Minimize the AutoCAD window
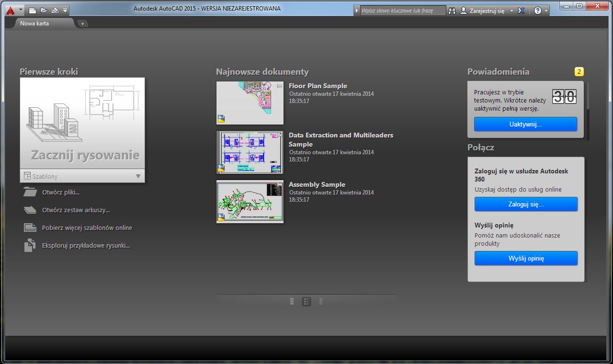Image resolution: width=613 pixels, height=364 pixels. tap(567, 6)
